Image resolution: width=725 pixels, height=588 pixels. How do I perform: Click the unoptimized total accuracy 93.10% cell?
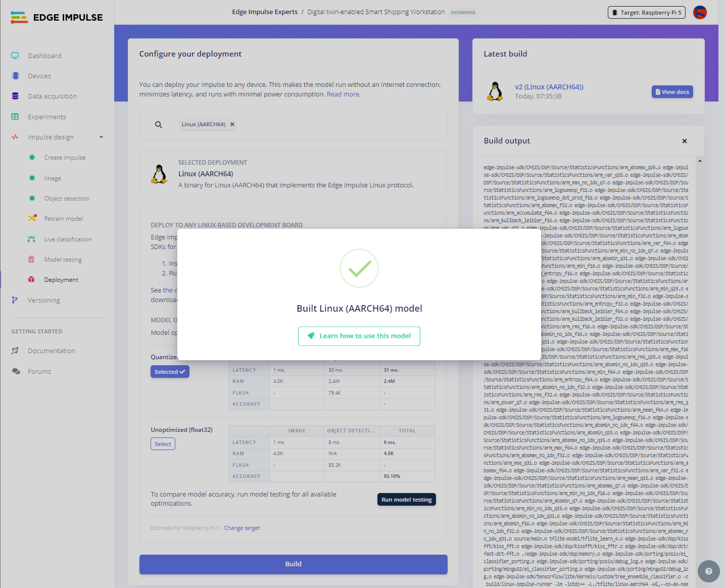407,476
